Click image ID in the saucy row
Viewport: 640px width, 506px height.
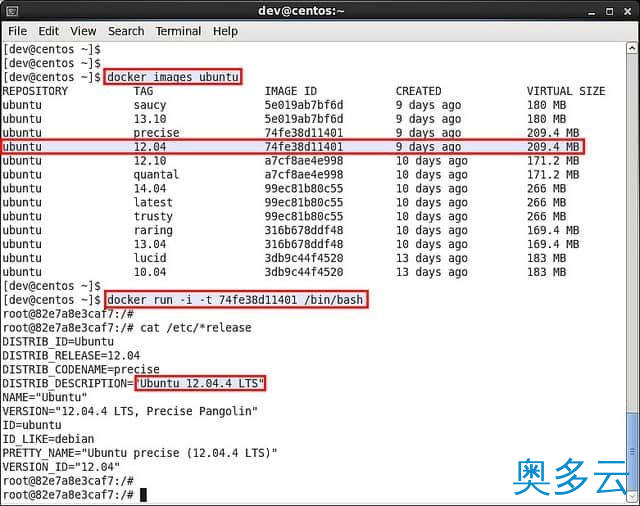pos(304,105)
